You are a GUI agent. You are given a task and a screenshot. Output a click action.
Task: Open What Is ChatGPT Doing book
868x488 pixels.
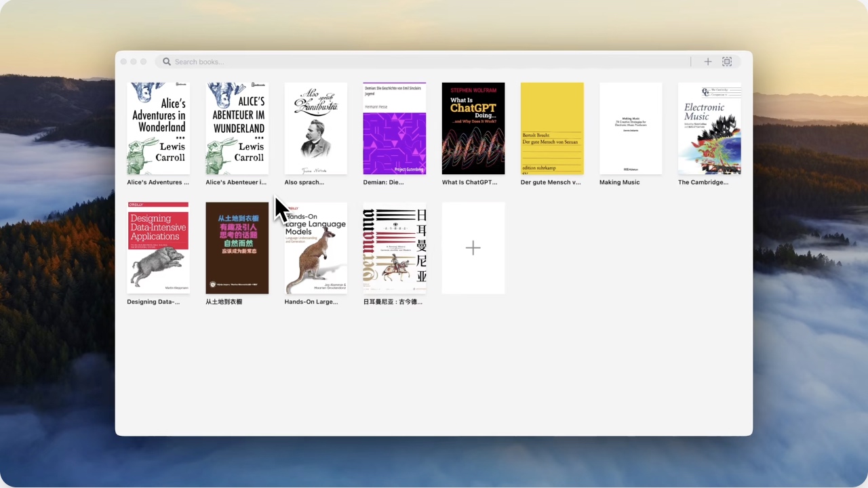(x=473, y=129)
